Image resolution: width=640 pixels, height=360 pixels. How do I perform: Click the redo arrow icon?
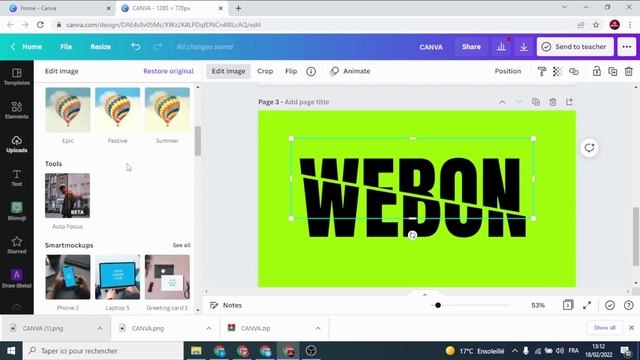tap(157, 47)
